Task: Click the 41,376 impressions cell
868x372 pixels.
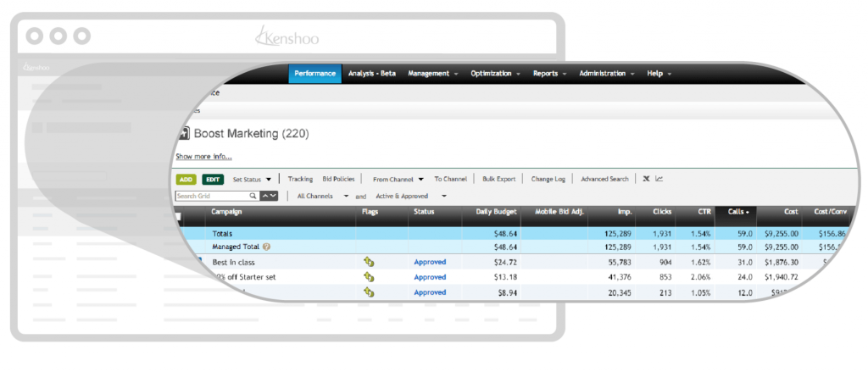Action: pos(620,277)
